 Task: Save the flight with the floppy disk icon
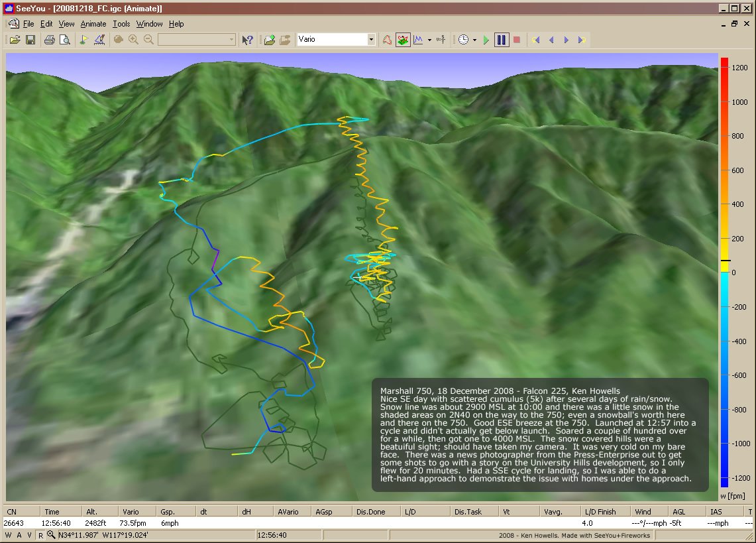[30, 40]
